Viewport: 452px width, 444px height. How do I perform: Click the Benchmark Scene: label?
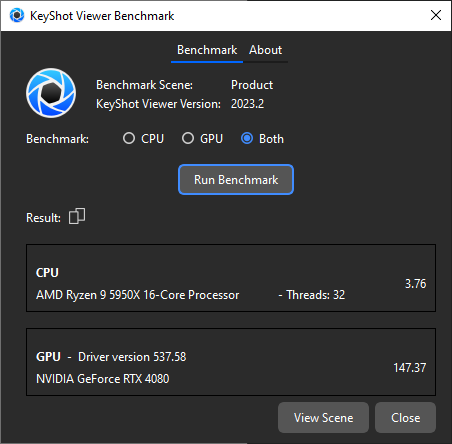click(144, 85)
